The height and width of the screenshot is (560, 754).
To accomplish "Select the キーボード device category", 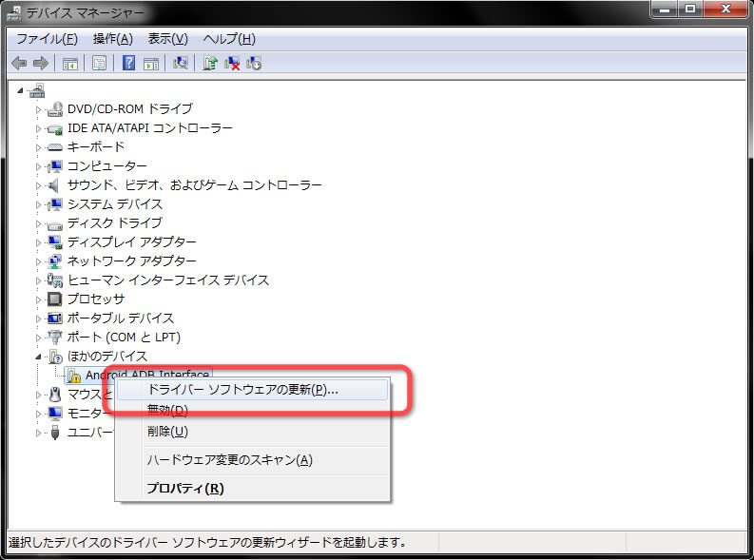I will [x=95, y=146].
